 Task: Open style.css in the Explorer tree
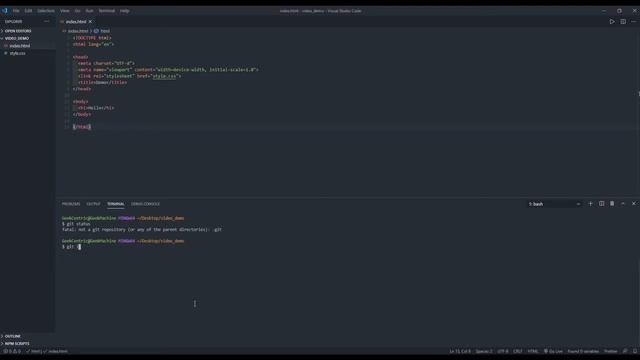[x=18, y=53]
